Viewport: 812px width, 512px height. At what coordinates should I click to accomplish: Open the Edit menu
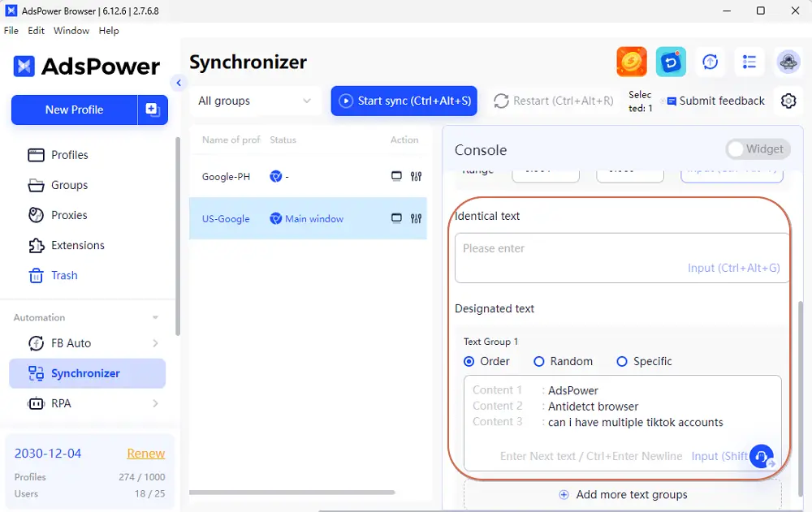pos(37,31)
